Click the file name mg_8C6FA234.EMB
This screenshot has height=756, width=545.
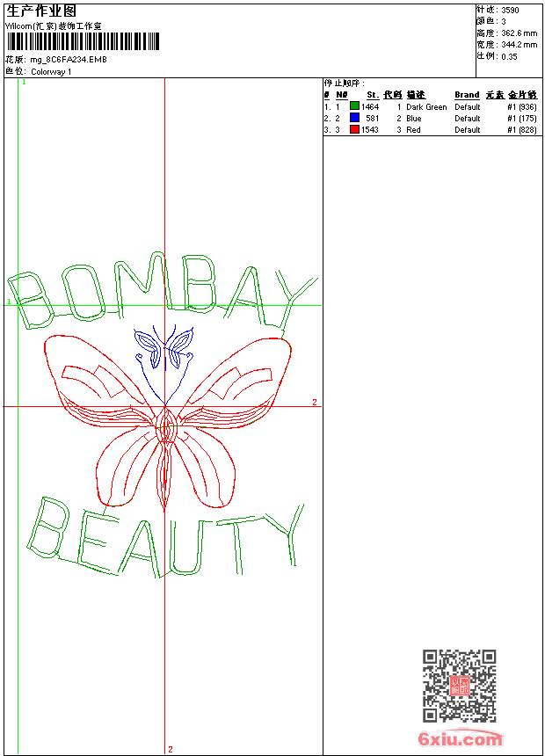[x=69, y=60]
